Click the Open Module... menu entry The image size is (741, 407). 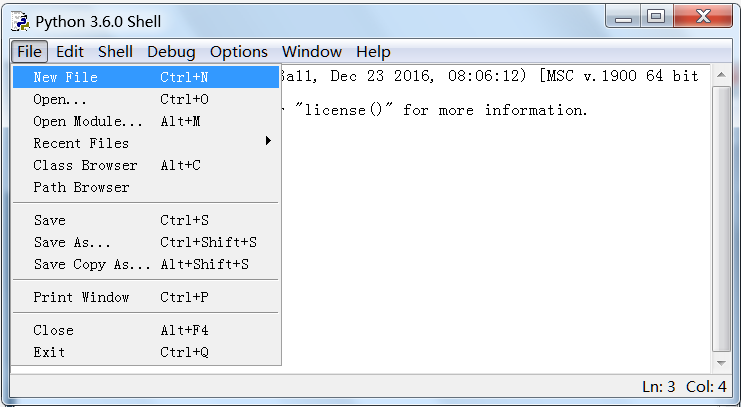pos(88,121)
